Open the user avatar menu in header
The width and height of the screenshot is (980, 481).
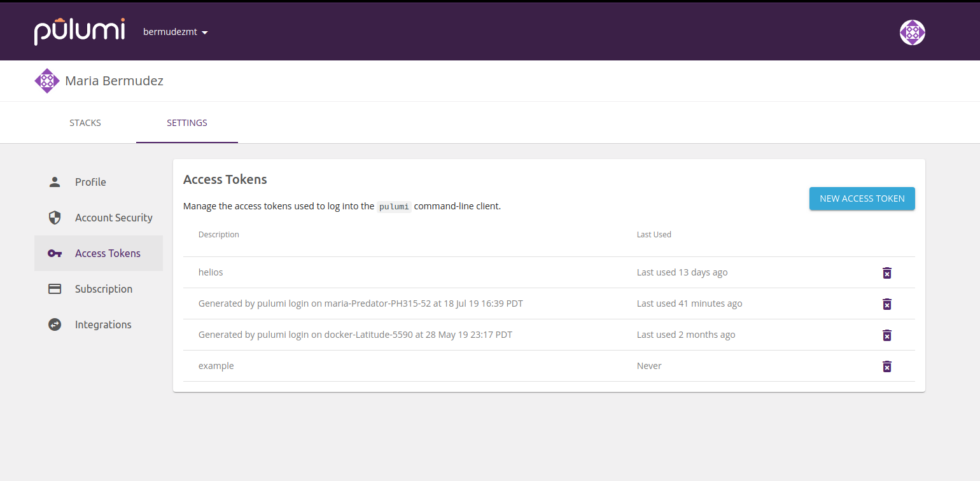(912, 32)
